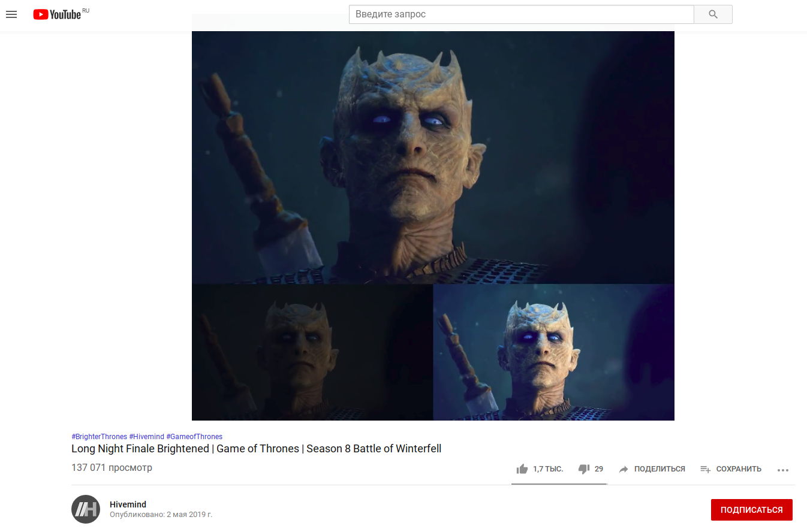Click the magnifier search button
Screen dimensions: 807x532
(x=713, y=14)
